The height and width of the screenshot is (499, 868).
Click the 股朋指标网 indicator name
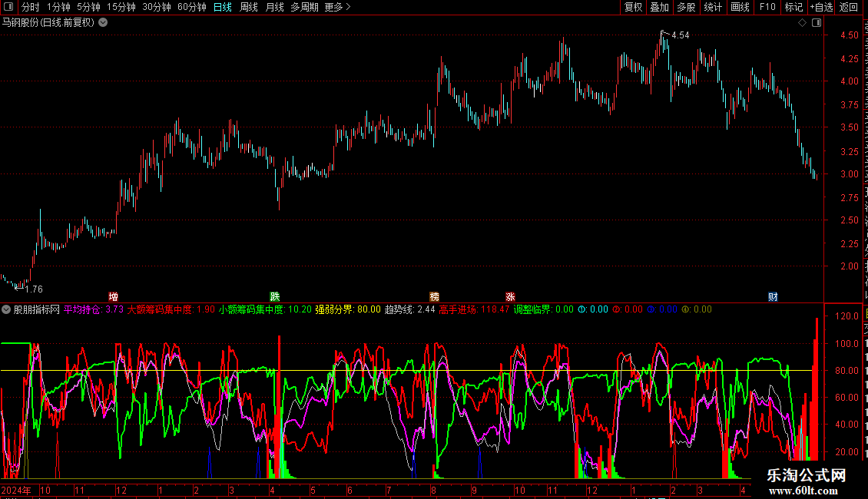37,310
